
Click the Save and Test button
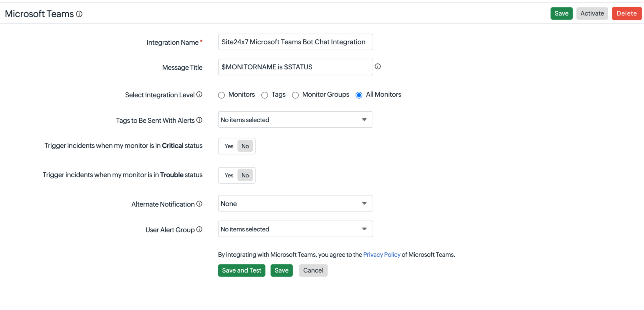point(241,270)
